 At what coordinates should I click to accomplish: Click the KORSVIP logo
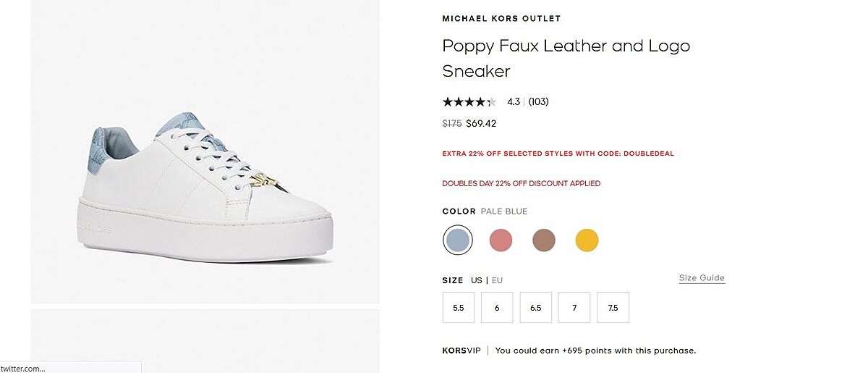click(x=461, y=351)
